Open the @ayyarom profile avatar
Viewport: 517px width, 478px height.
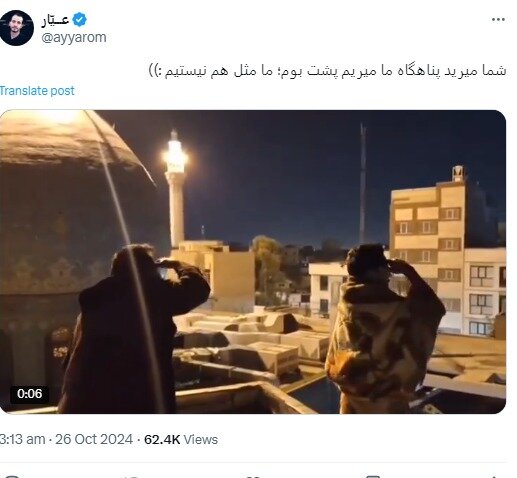click(x=16, y=28)
